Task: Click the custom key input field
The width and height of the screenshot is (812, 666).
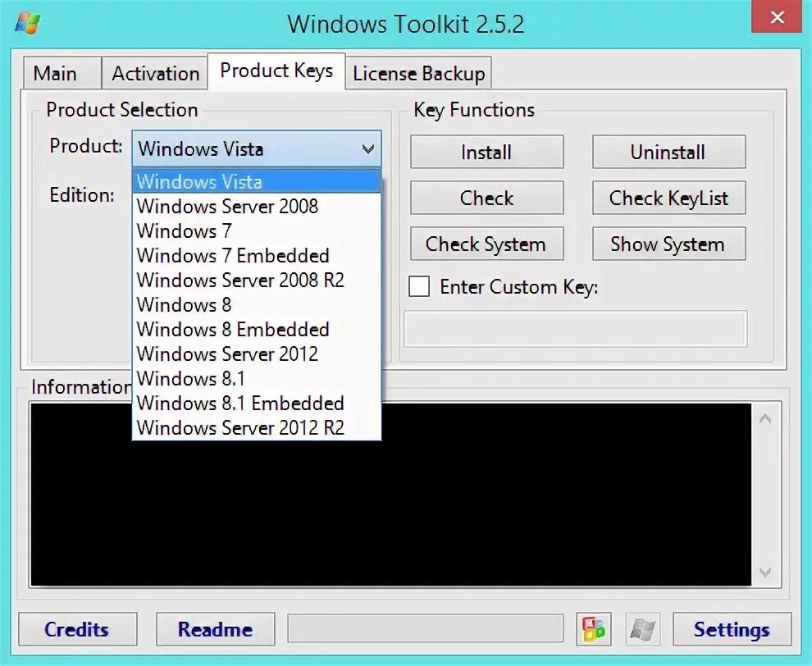Action: [575, 328]
